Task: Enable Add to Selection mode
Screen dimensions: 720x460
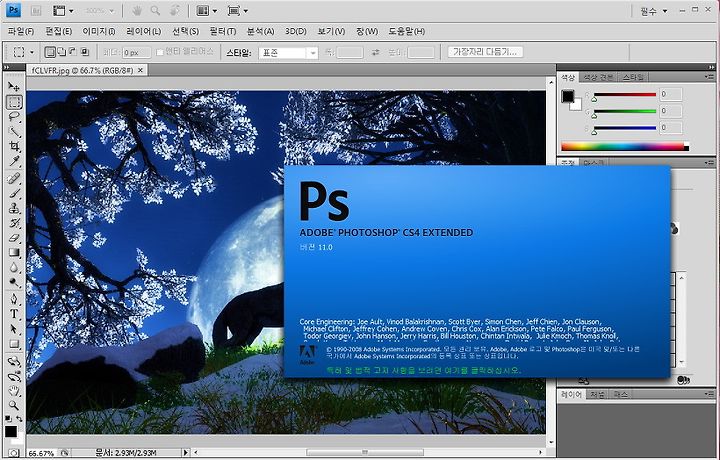Action: click(61, 52)
